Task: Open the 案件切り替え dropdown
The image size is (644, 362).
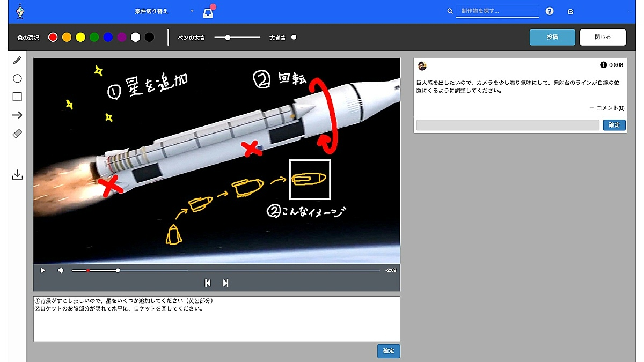Action: coord(164,11)
